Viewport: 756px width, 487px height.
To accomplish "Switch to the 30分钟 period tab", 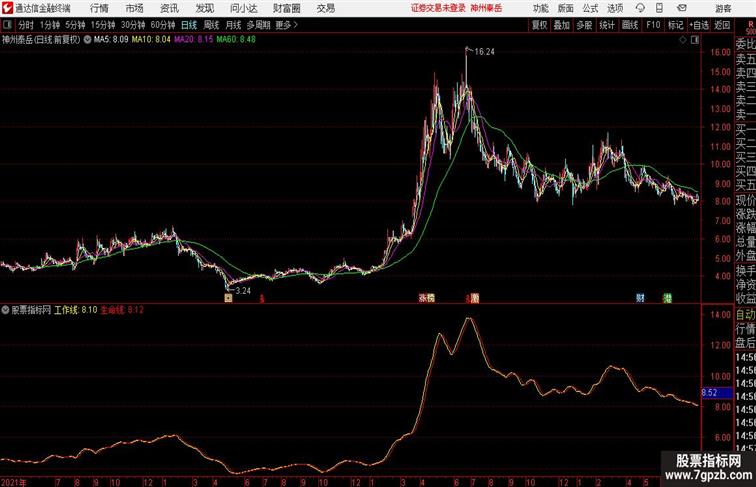I will (133, 25).
